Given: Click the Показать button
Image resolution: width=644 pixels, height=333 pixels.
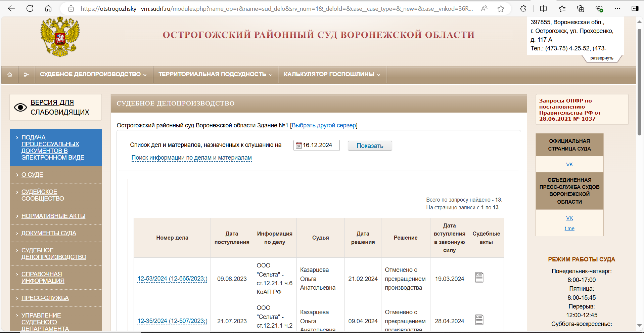Looking at the screenshot, I should [x=370, y=145].
